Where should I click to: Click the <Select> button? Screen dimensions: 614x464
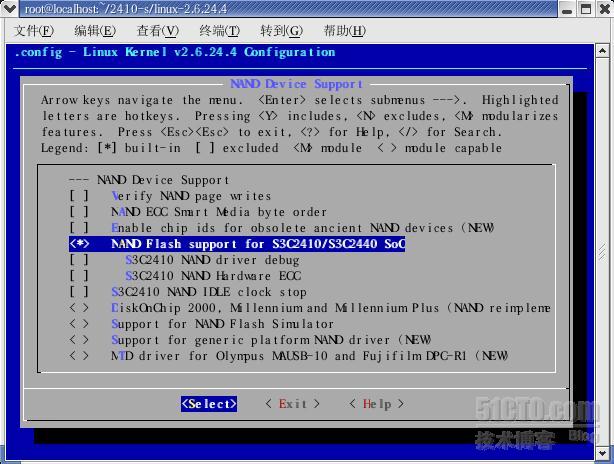(209, 404)
